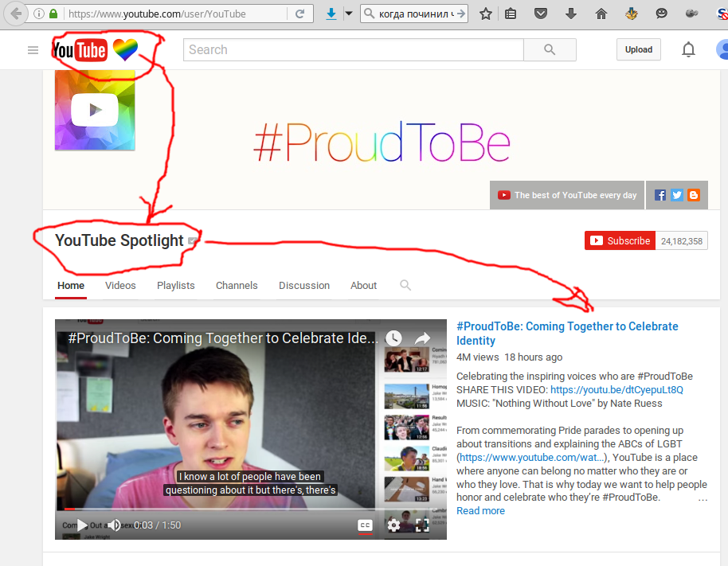Screen dimensions: 728x566
Task: Search within channel using tab-bar magnifier
Action: [405, 285]
